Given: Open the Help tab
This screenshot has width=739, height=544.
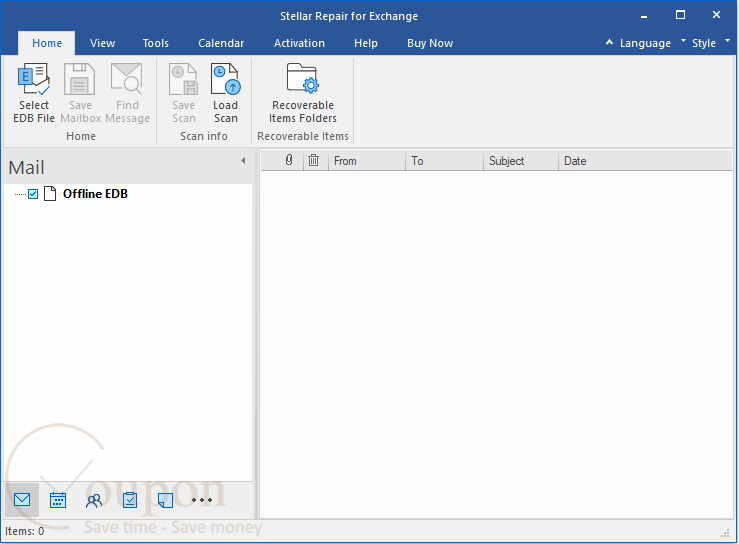Looking at the screenshot, I should 366,43.
